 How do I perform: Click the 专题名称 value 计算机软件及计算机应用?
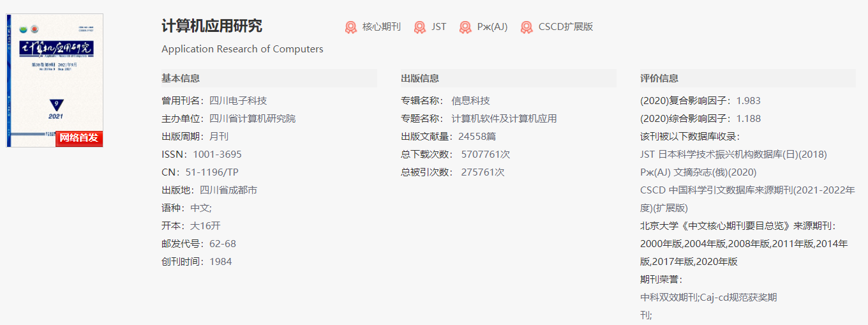pos(504,119)
